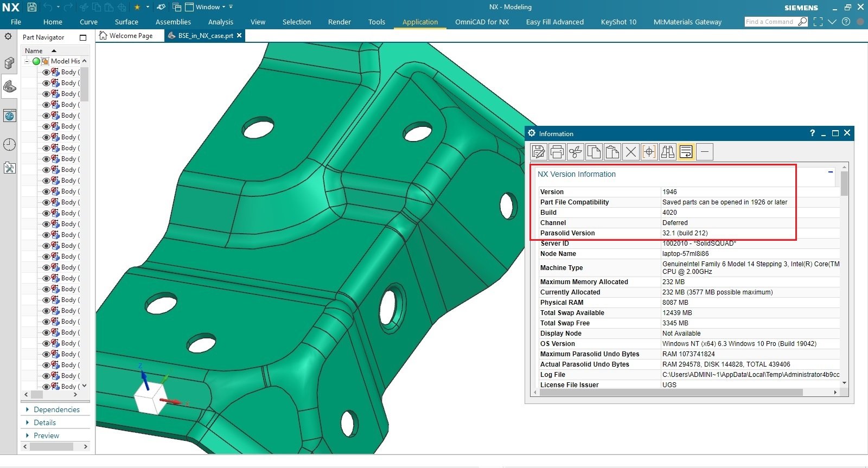Switch to the Render ribbon tab
The width and height of the screenshot is (868, 468).
pos(340,22)
